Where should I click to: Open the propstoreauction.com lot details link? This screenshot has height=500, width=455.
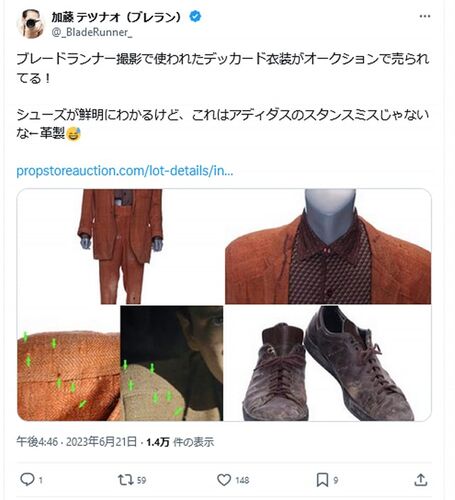[125, 171]
